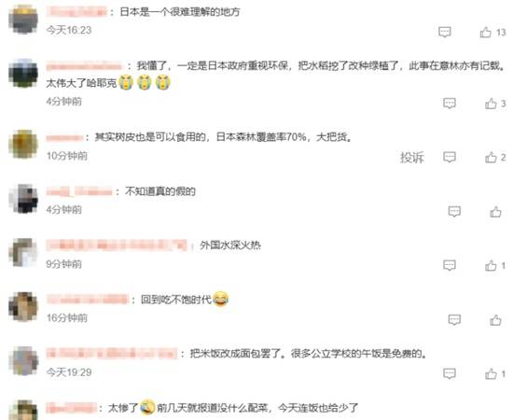Open avatar of the 今天19:29 commenter
Image resolution: width=513 pixels, height=420 pixels.
(23, 360)
